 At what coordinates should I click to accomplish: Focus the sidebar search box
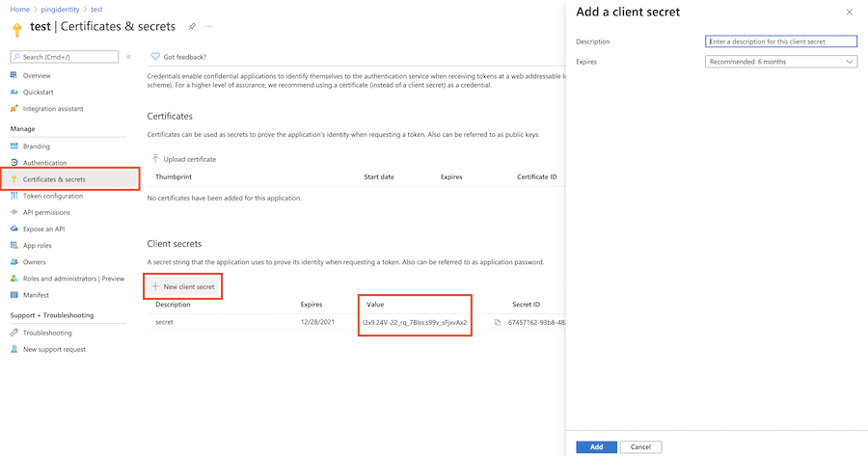(65, 57)
